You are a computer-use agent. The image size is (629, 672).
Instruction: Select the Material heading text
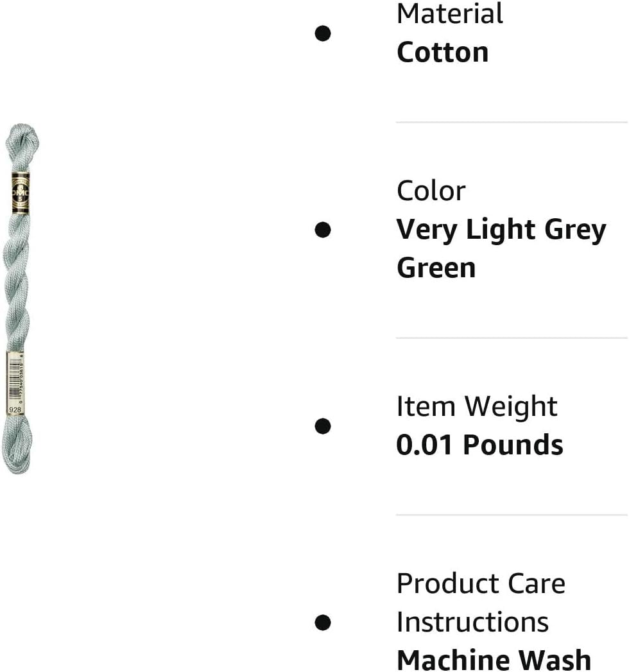[450, 14]
